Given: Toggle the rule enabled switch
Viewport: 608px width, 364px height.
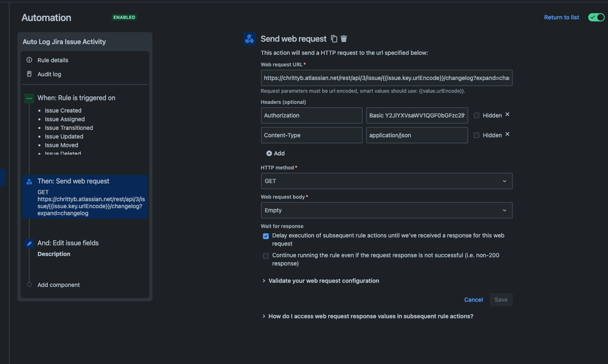Looking at the screenshot, I should [596, 18].
